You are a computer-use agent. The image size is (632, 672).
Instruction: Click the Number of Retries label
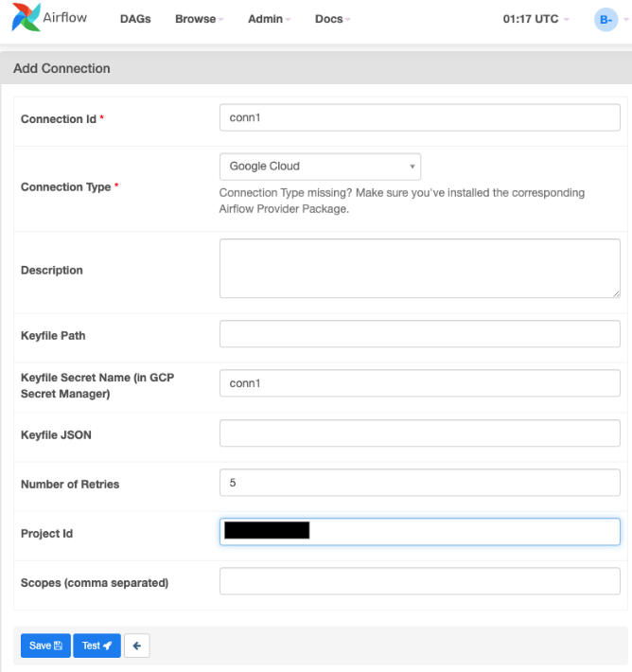pyautogui.click(x=70, y=485)
